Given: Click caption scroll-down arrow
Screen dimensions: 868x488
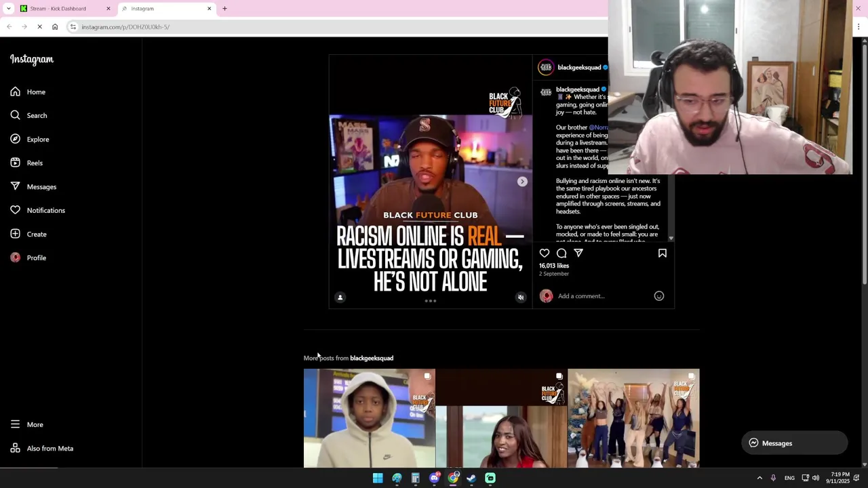Looking at the screenshot, I should 671,239.
